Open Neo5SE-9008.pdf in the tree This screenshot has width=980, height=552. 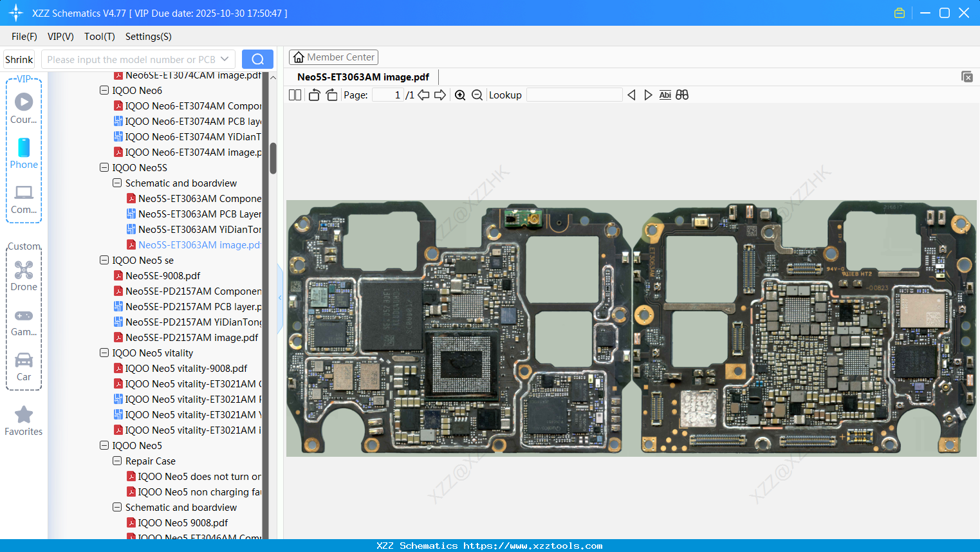coord(163,275)
